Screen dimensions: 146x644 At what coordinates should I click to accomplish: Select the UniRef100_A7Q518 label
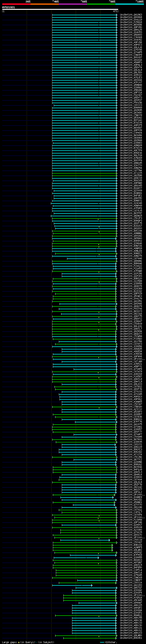131,598
